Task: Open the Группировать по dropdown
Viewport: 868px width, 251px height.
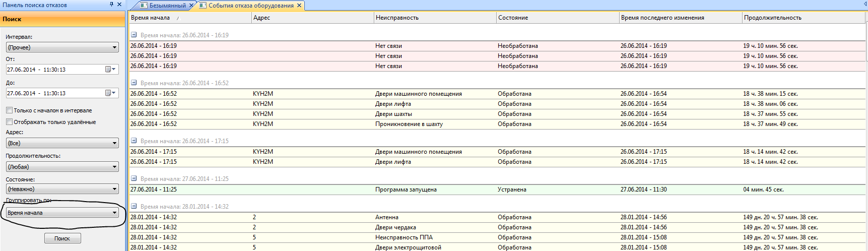Action: point(114,213)
